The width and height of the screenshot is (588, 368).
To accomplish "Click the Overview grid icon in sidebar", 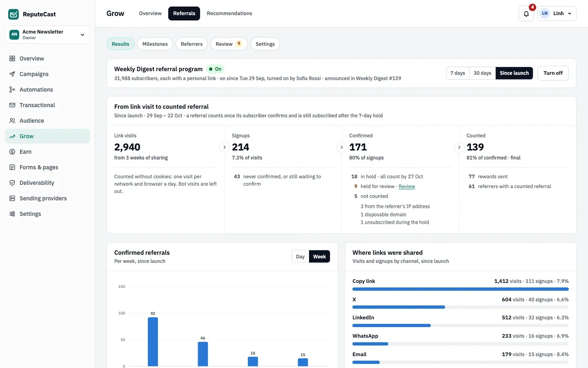I will point(12,58).
